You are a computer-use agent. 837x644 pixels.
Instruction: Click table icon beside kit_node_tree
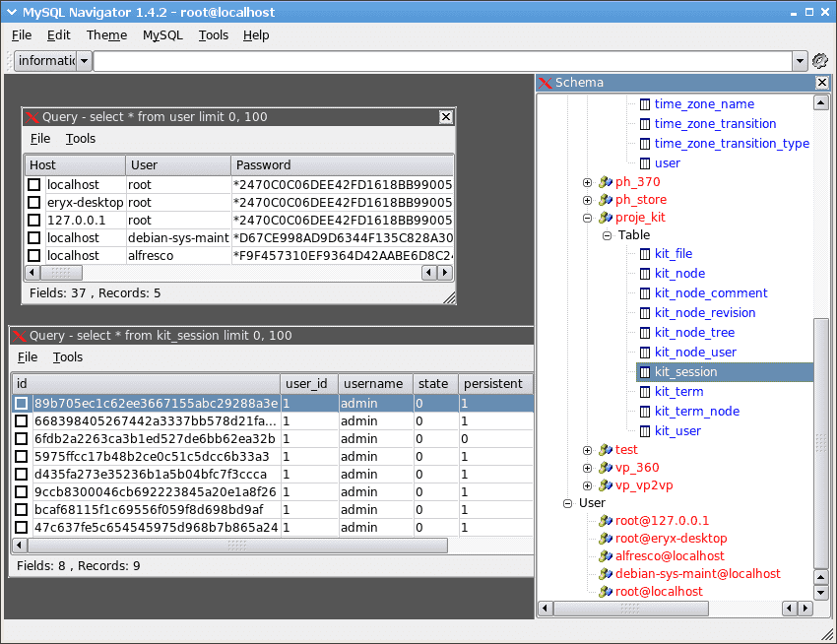(x=645, y=333)
